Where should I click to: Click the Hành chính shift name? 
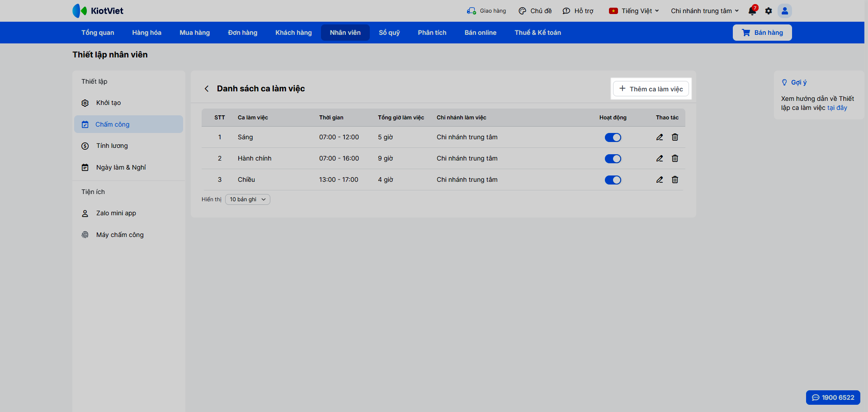click(x=255, y=158)
